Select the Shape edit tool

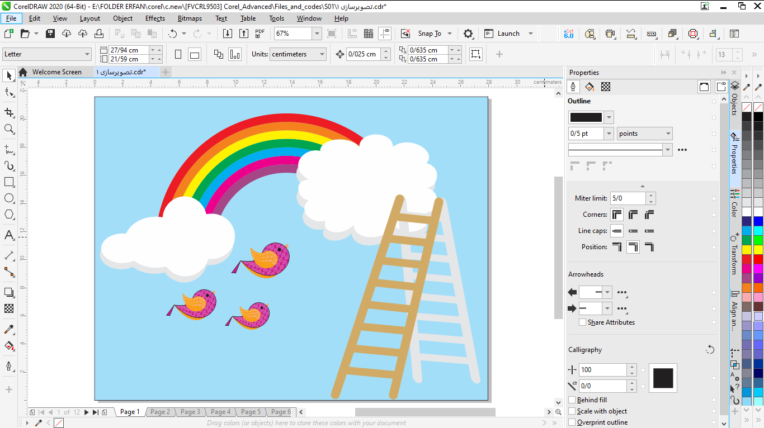click(9, 93)
